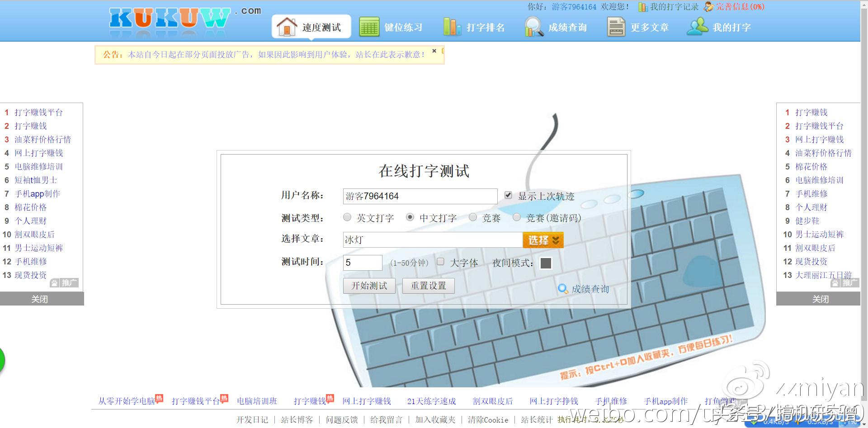Click the 速度测试 home icon in navigation
Image resolution: width=868 pixels, height=428 pixels.
coord(287,26)
